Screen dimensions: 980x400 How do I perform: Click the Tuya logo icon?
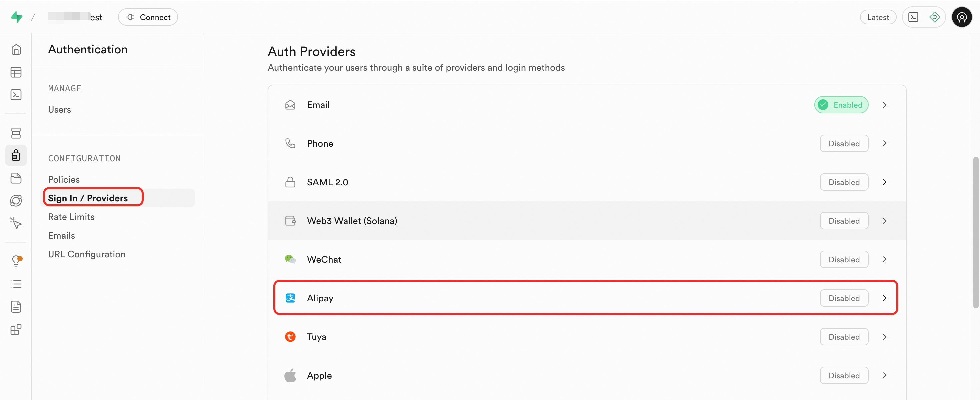290,337
